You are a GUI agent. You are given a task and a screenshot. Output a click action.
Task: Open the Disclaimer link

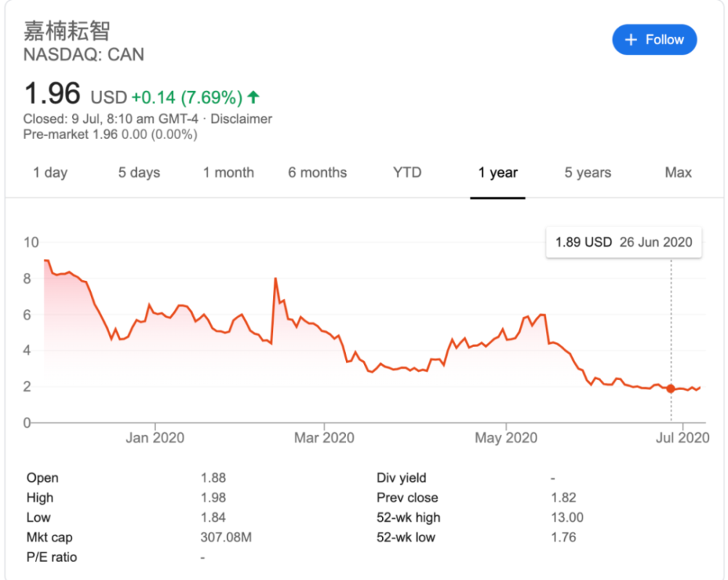tap(241, 119)
